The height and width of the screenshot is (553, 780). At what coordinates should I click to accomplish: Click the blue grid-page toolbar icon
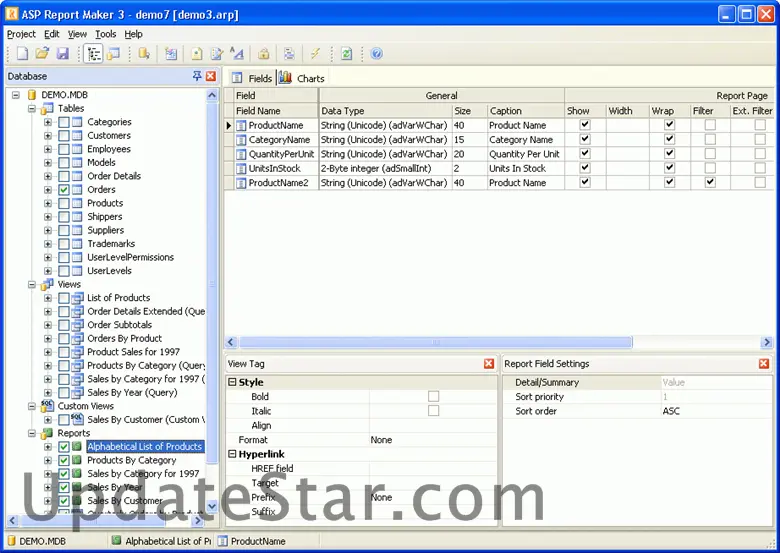(x=171, y=53)
